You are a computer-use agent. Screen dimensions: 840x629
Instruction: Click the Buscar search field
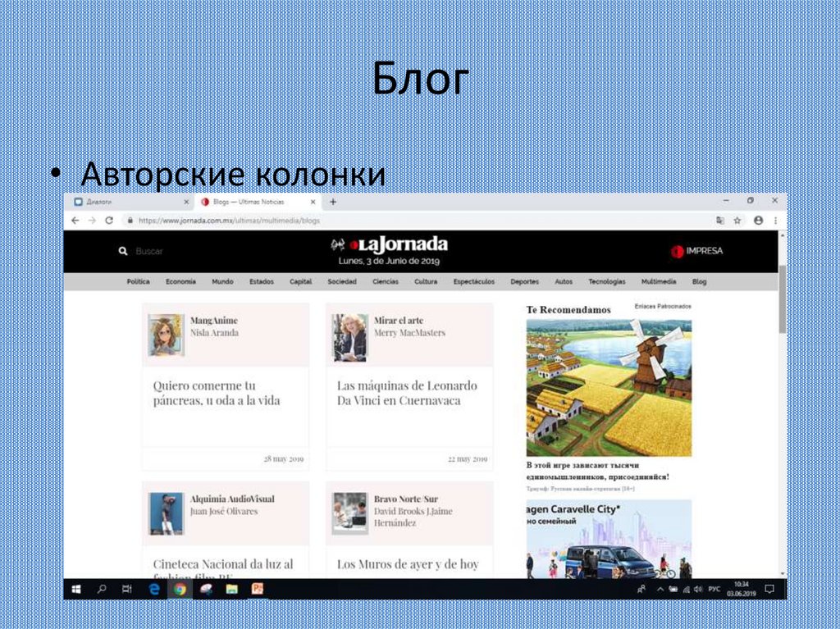149,251
